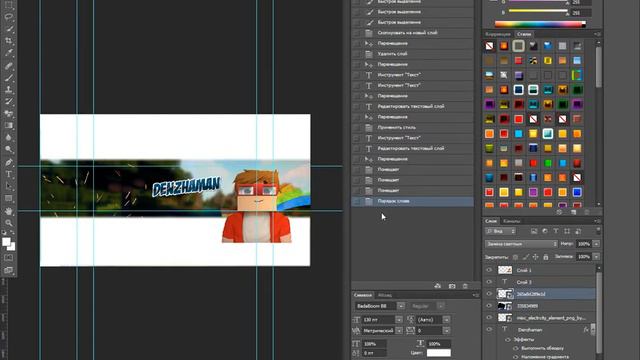The width and height of the screenshot is (640, 360).
Task: Select the Rectangle shape tool
Action: point(9,198)
